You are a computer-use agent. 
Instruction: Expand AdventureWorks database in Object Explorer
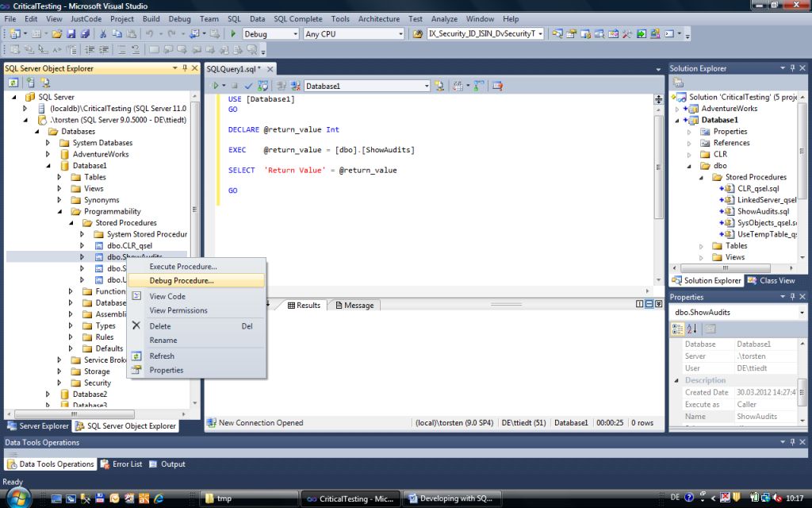pos(48,154)
